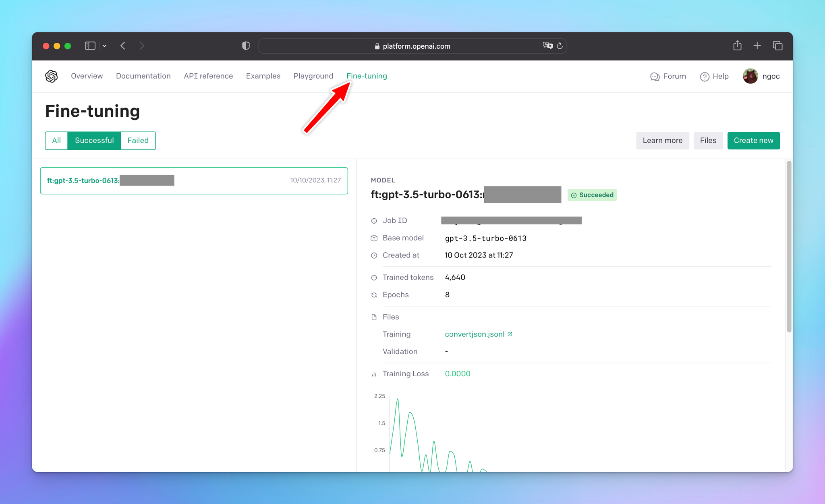Click the external link icon beside convertjson.jsonl
Screen dimensions: 825x504
510,334
